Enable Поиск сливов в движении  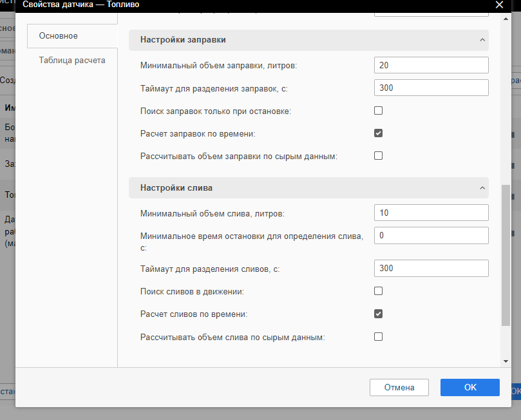point(379,291)
